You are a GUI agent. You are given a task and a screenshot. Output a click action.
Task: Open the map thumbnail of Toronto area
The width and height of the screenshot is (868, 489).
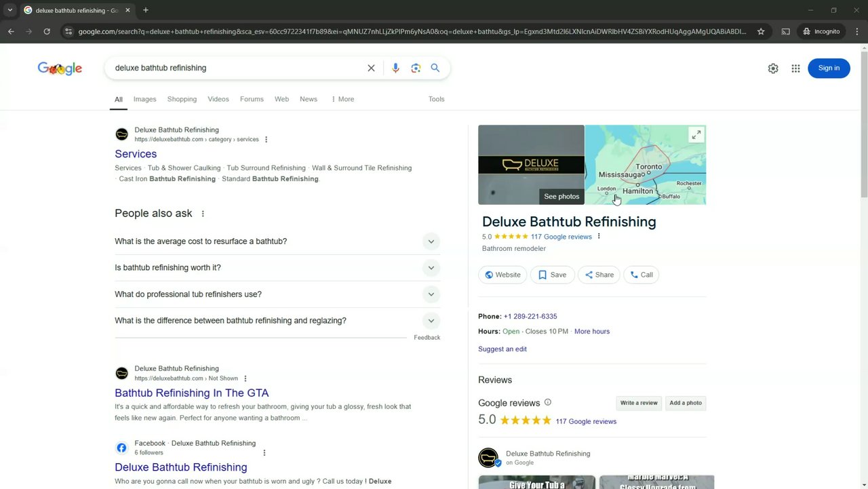646,165
